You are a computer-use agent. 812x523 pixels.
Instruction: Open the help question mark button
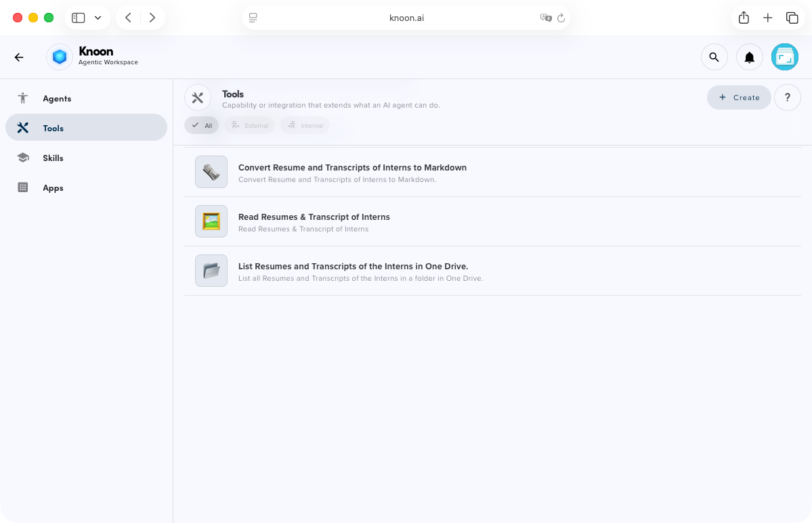(x=787, y=97)
